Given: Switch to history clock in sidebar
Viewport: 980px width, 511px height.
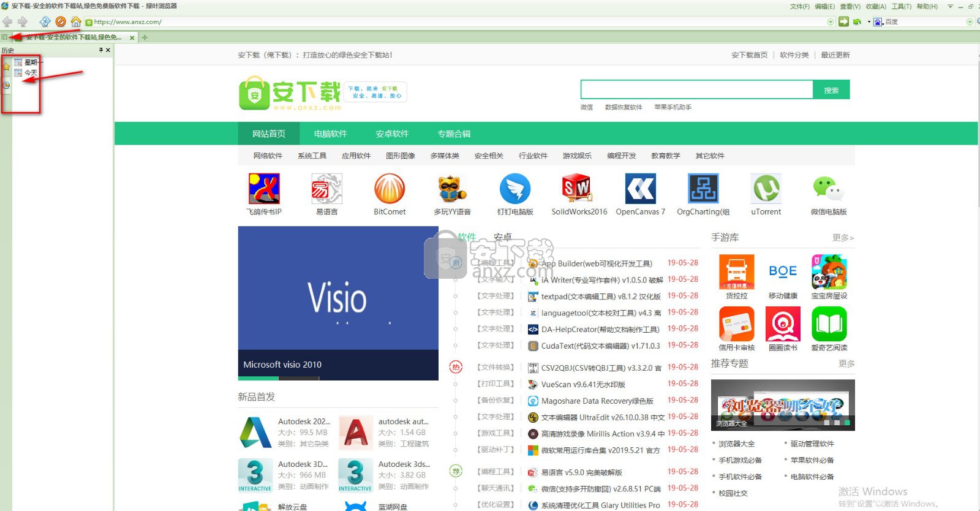Looking at the screenshot, I should coord(6,85).
